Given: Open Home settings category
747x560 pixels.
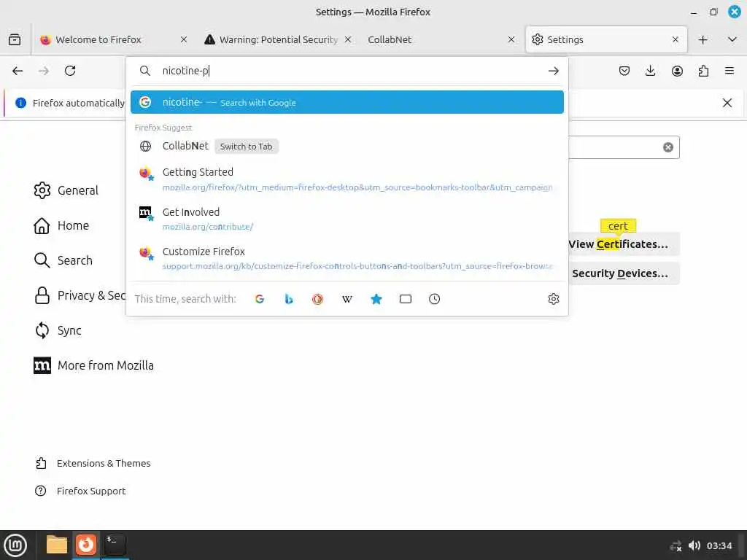Looking at the screenshot, I should tap(61, 226).
